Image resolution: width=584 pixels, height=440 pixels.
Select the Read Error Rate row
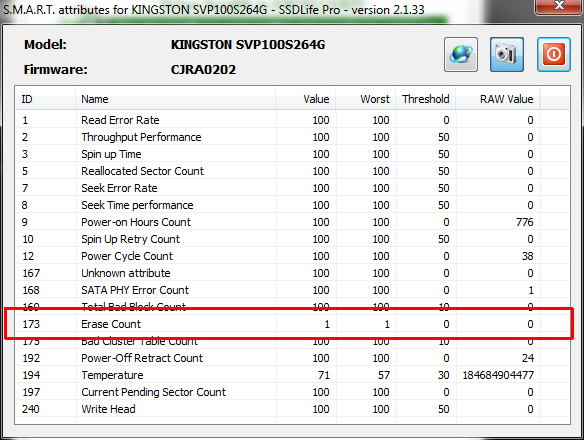pyautogui.click(x=292, y=120)
